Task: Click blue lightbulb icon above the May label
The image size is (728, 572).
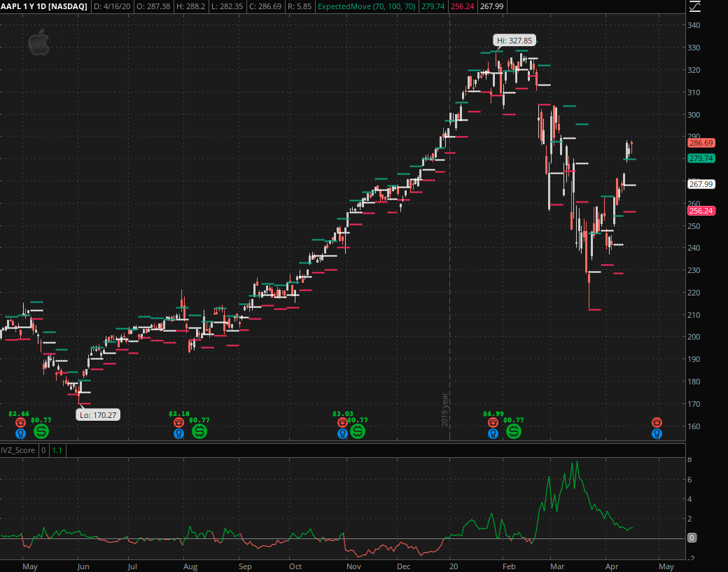Action: pos(657,433)
